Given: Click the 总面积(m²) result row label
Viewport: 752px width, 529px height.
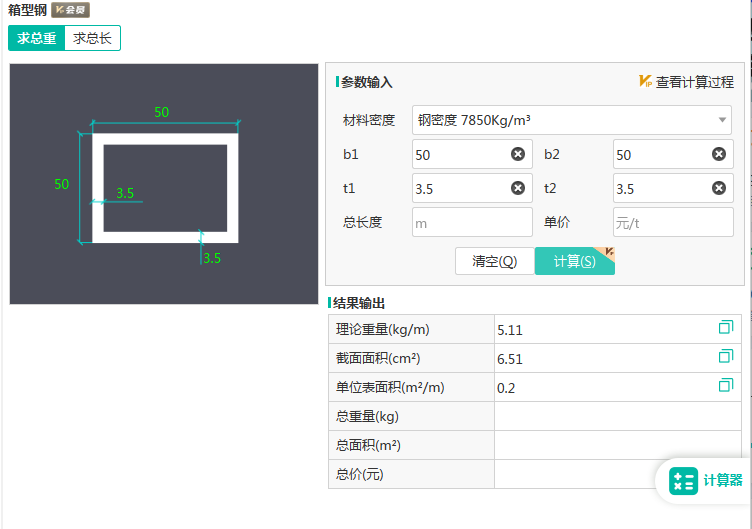Looking at the screenshot, I should click(368, 445).
